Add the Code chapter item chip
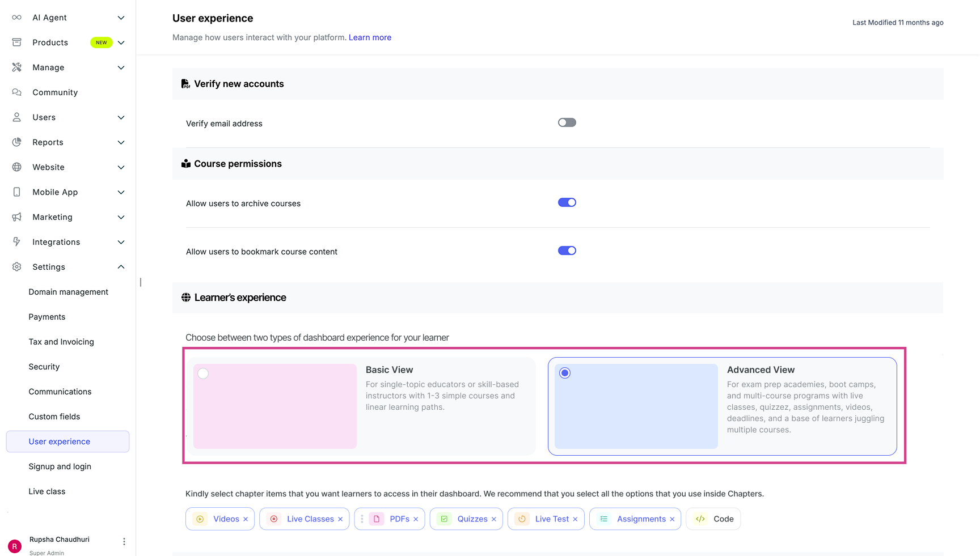Image resolution: width=980 pixels, height=556 pixels. [713, 519]
